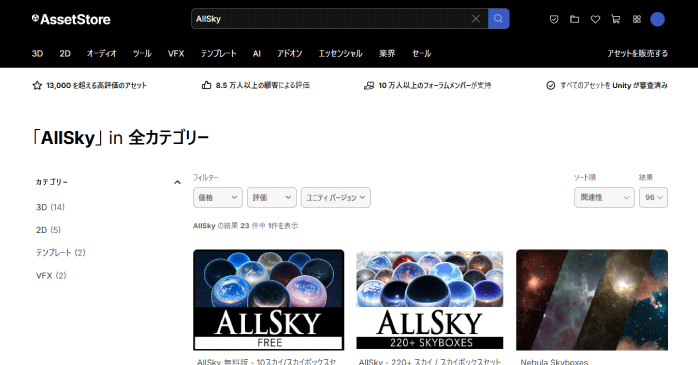
Task: Click the blue user avatar circle
Action: pos(657,19)
